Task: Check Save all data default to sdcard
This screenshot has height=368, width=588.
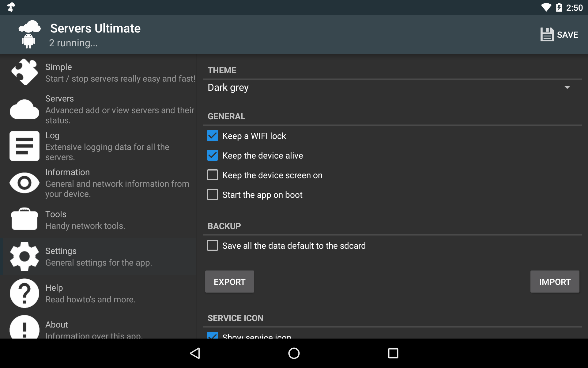Action: coord(213,245)
